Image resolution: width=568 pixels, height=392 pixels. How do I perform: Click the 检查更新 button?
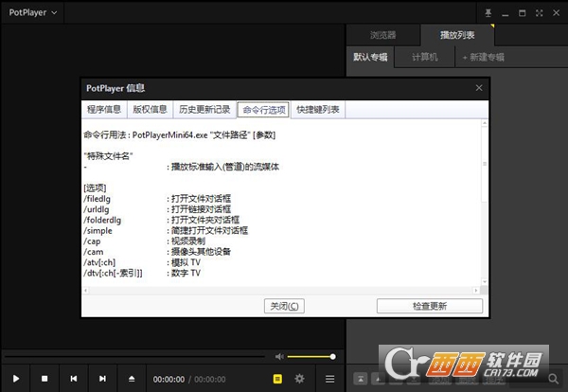click(430, 306)
